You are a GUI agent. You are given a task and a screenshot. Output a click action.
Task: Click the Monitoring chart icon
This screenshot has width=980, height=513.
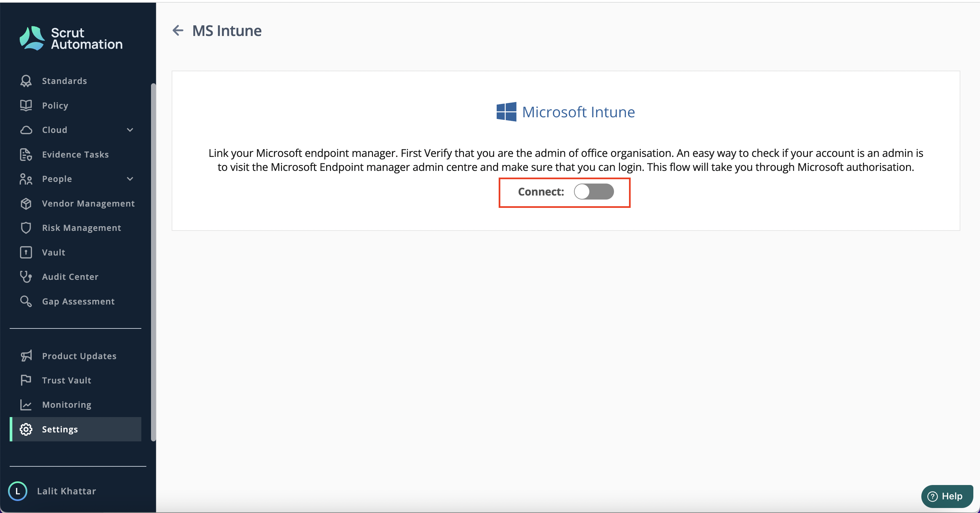click(26, 405)
